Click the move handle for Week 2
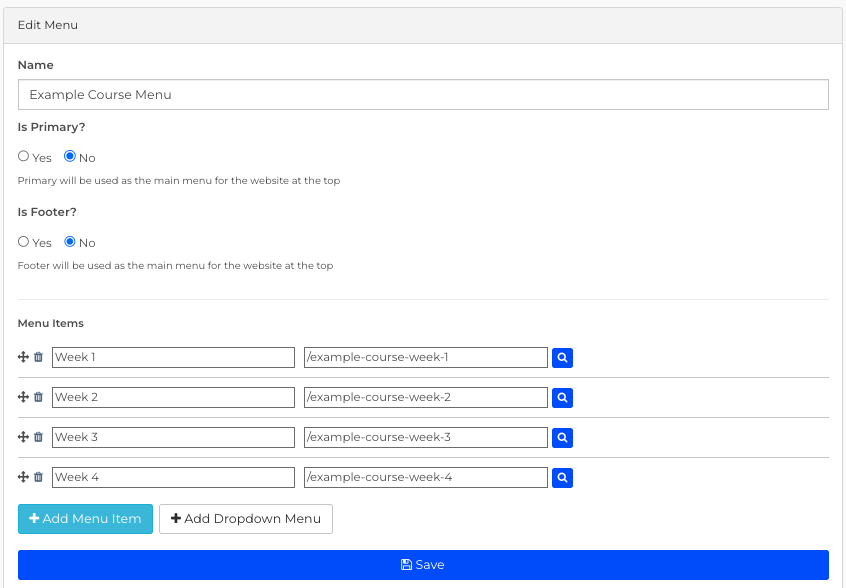 tap(23, 397)
